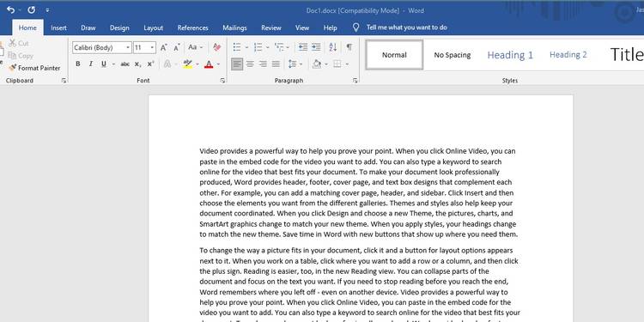Increase the paragraph indent
The height and width of the screenshot is (322, 644).
(x=316, y=47)
